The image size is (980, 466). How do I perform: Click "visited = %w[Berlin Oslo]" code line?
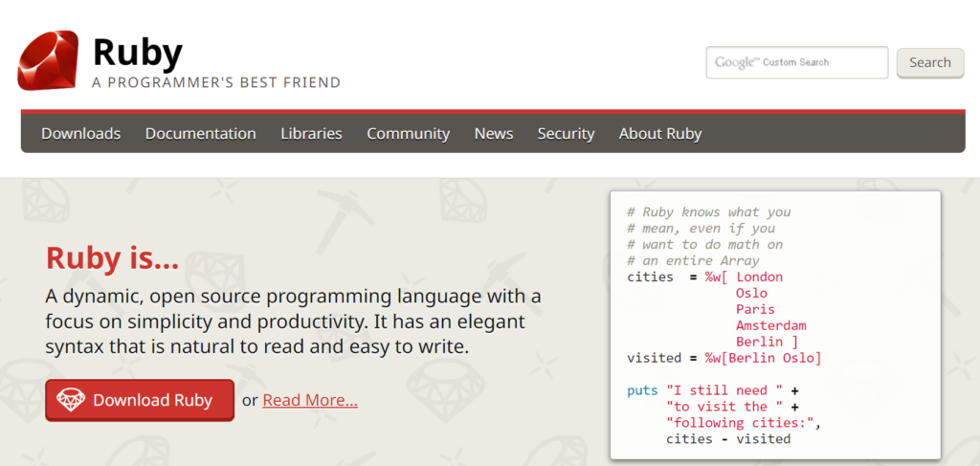[x=724, y=358]
